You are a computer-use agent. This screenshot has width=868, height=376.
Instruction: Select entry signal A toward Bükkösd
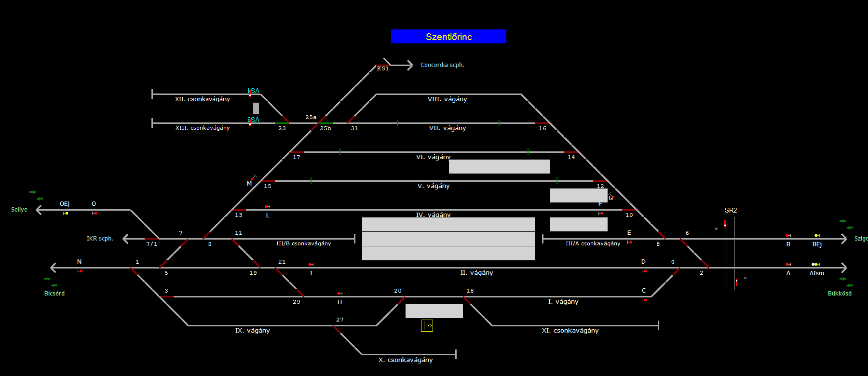pyautogui.click(x=788, y=264)
